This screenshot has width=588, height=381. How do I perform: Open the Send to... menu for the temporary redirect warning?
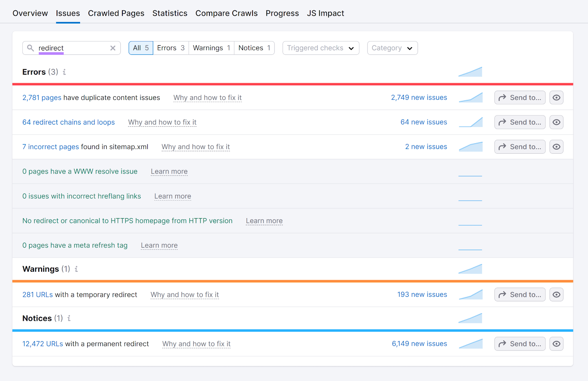tap(520, 294)
